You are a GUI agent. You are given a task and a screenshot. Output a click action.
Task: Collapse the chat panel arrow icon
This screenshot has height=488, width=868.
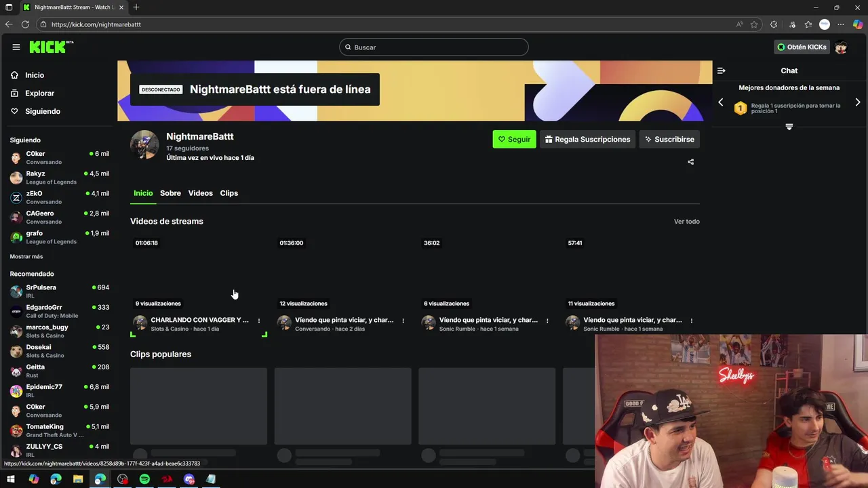[722, 70]
